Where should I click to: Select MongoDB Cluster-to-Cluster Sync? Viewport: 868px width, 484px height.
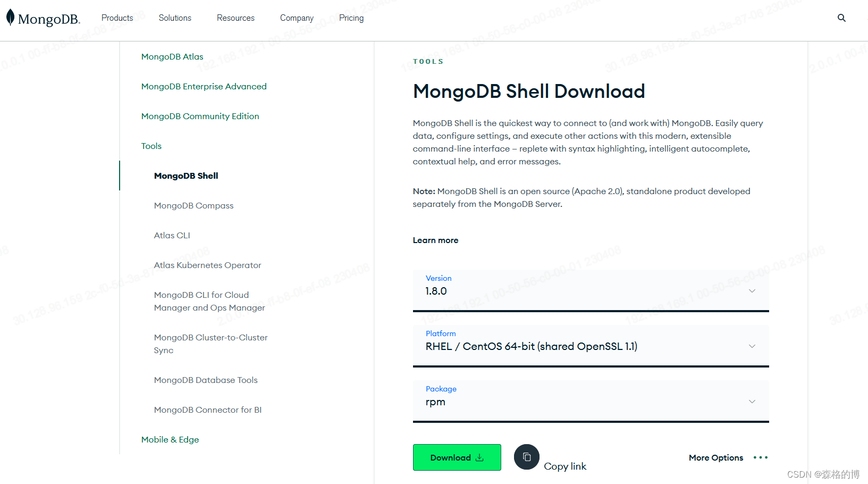point(210,344)
